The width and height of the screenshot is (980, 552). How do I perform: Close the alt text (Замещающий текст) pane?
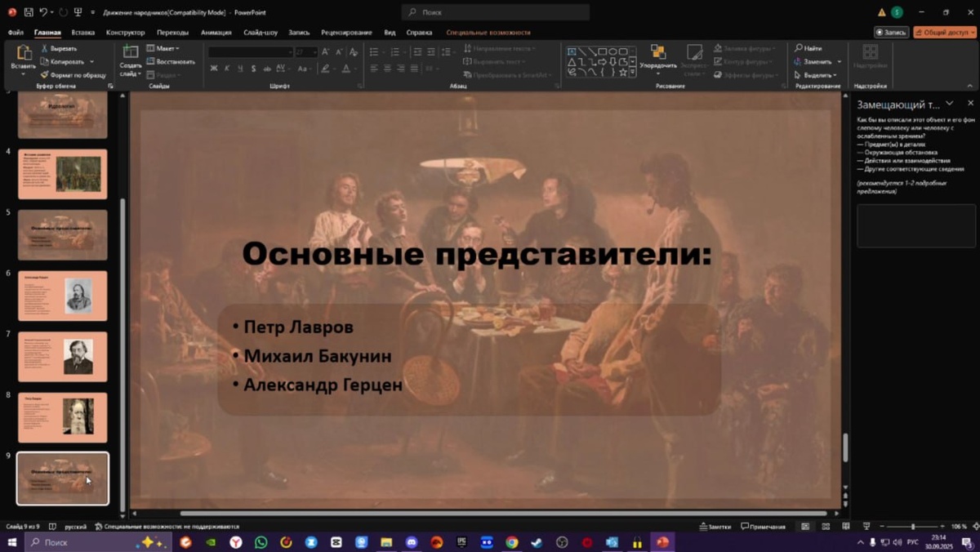(970, 104)
